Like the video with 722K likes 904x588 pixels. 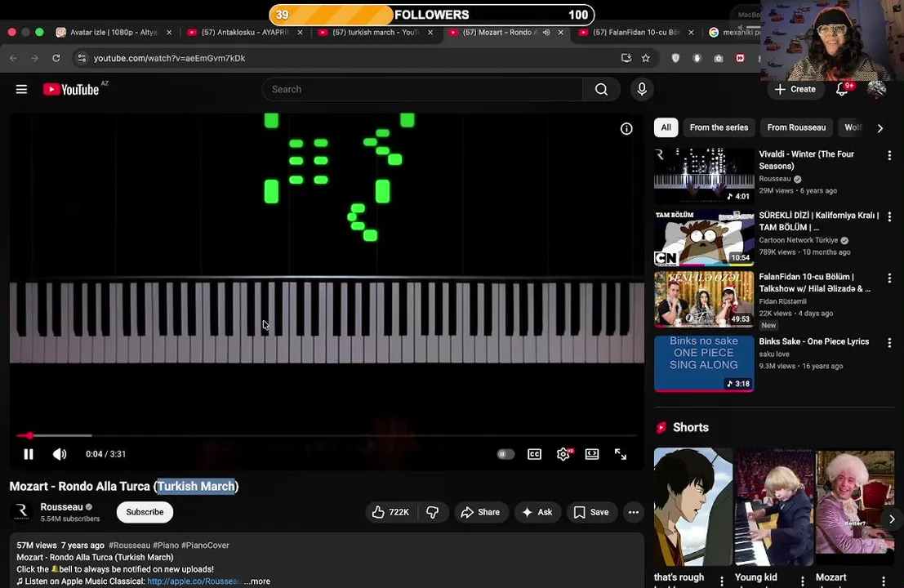point(391,512)
